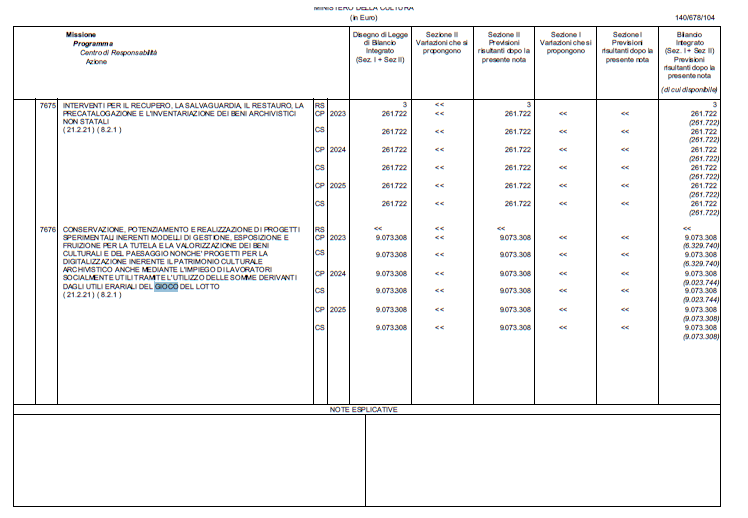
Task: Click page reference 140/678/104
Action: tap(695, 18)
